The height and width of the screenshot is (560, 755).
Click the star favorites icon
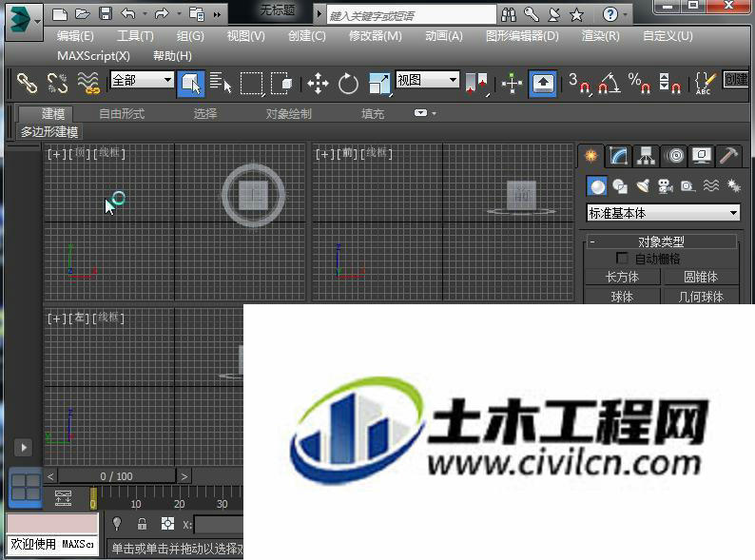click(x=576, y=15)
